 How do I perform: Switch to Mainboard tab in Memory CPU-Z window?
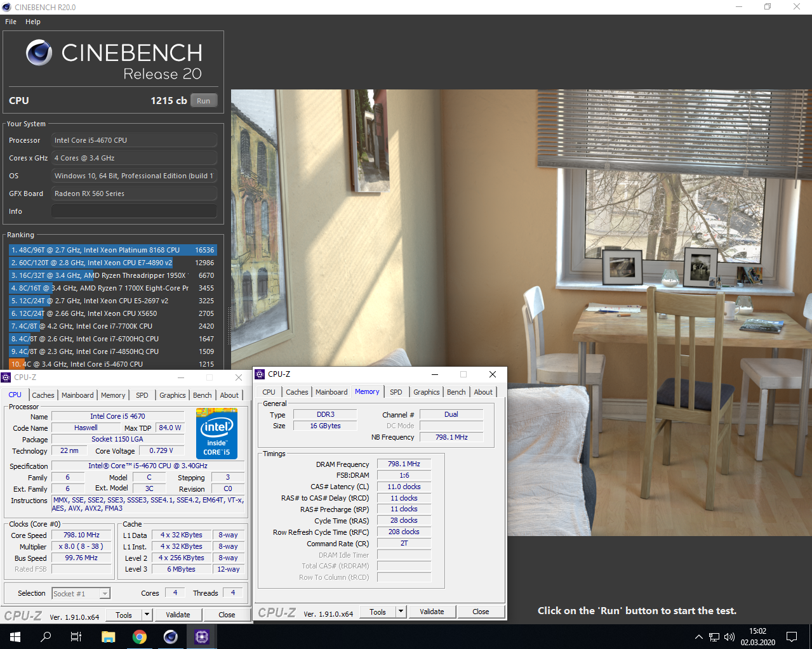click(x=331, y=392)
